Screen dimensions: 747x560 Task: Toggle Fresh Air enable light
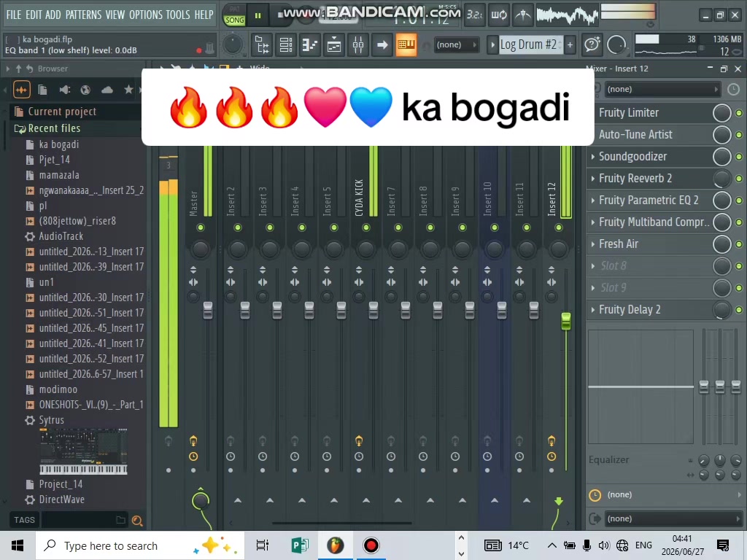pos(739,244)
